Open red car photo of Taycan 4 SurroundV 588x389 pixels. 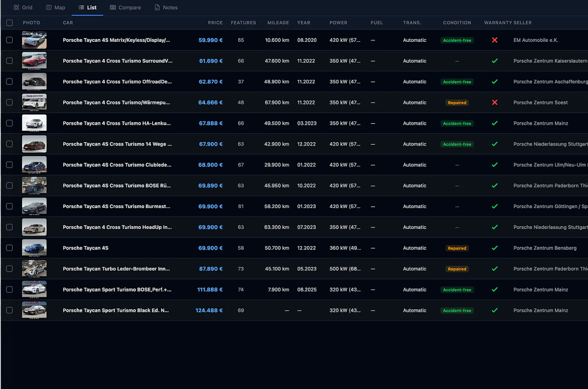pos(34,61)
